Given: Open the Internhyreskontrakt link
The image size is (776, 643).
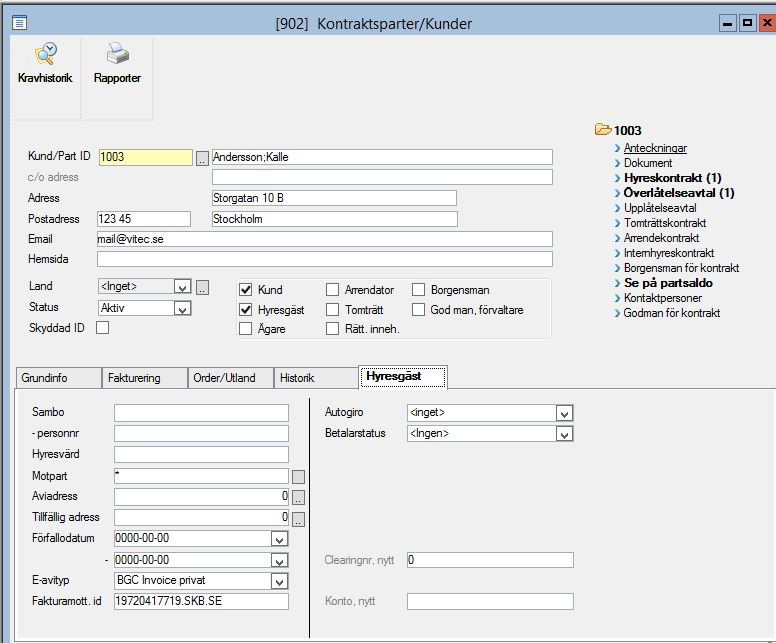Looking at the screenshot, I should (669, 253).
